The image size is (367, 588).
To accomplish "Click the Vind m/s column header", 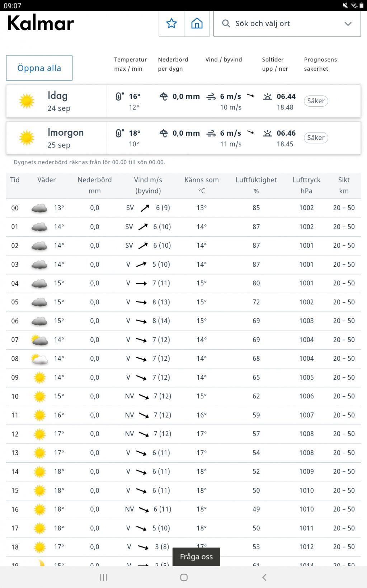I will coord(148,185).
